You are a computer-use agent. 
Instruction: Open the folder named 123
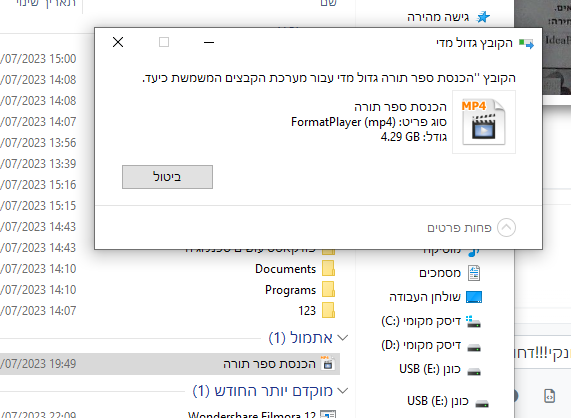click(x=316, y=311)
